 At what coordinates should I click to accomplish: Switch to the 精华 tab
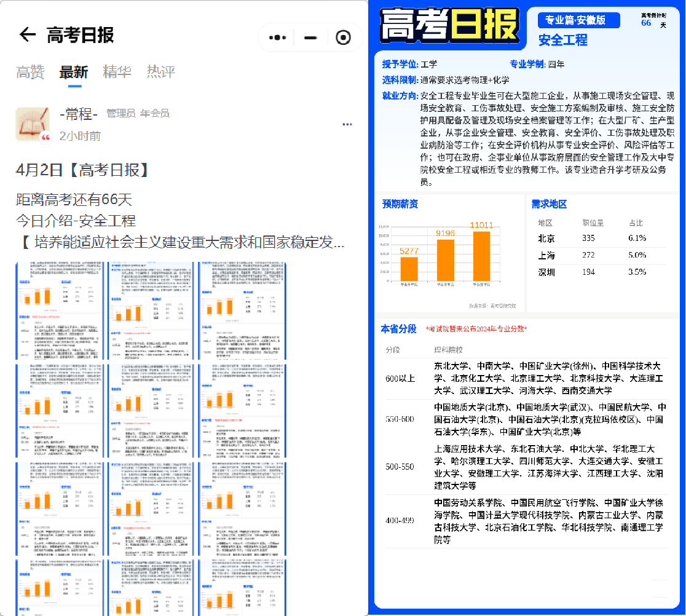117,72
